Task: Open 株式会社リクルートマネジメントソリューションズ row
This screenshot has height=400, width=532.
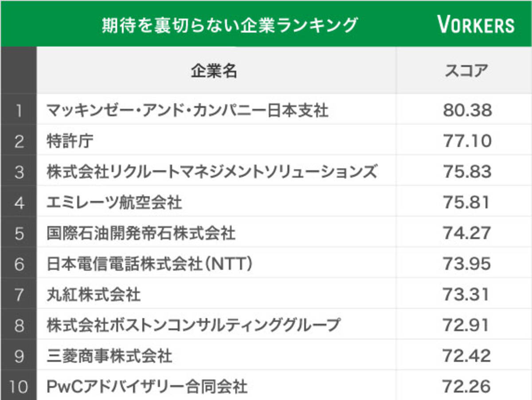Action: 211,172
